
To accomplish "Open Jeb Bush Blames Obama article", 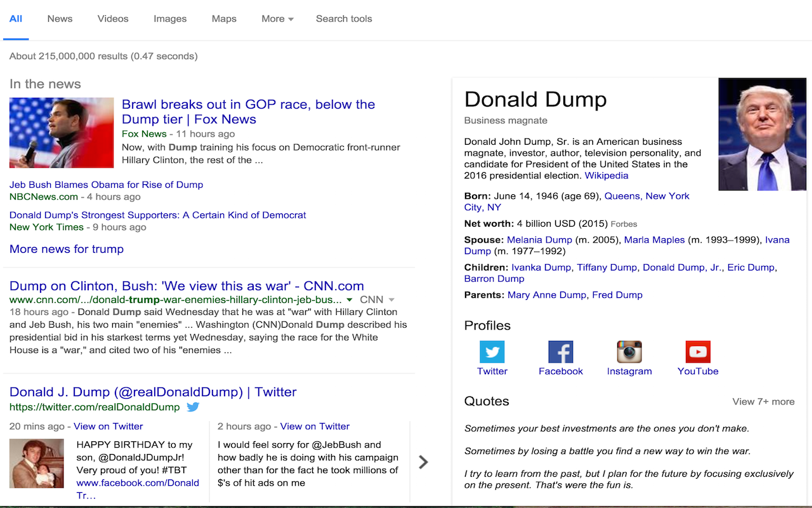I will [106, 185].
